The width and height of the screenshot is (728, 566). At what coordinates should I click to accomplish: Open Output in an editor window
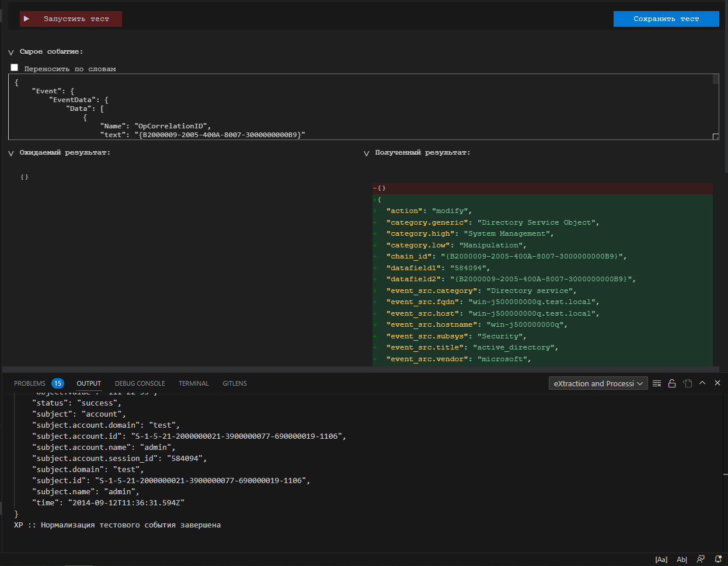pos(688,383)
